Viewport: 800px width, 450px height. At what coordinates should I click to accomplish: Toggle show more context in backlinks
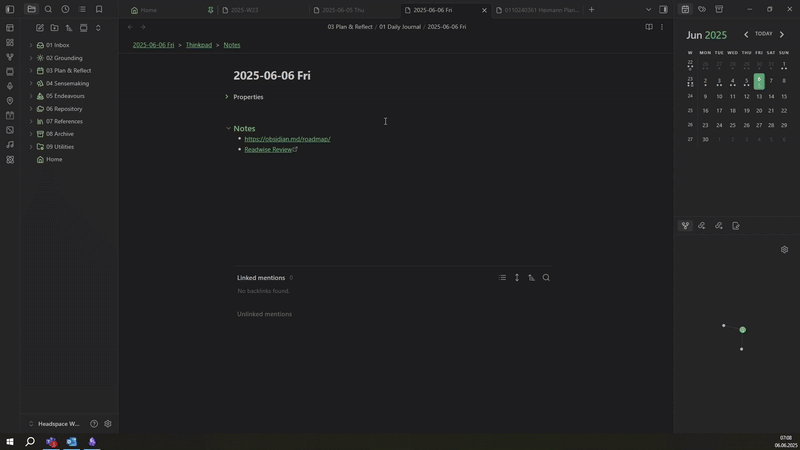coord(517,278)
